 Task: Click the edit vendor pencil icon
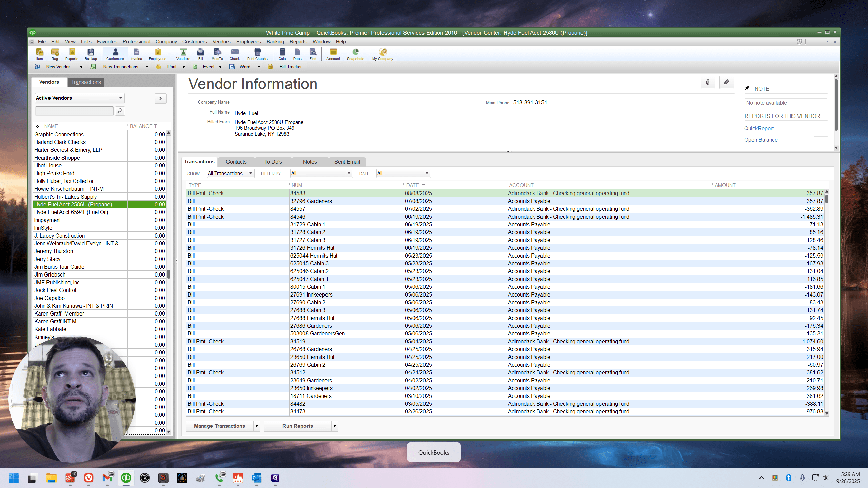coord(727,82)
